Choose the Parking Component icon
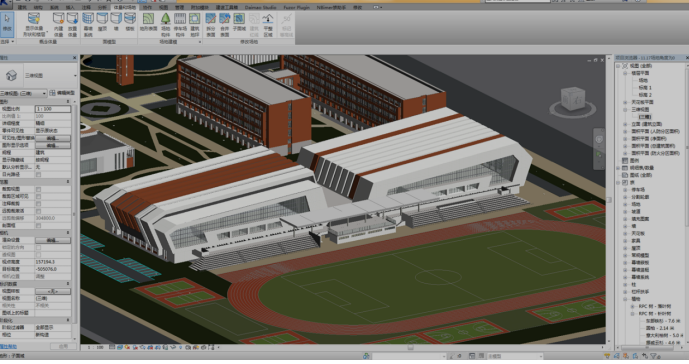This screenshot has height=364, width=689. click(180, 24)
